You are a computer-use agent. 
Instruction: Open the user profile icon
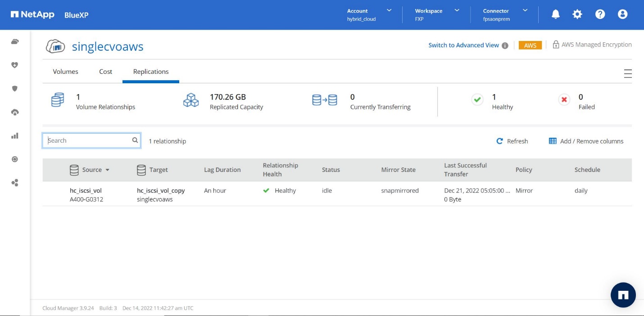(x=622, y=14)
